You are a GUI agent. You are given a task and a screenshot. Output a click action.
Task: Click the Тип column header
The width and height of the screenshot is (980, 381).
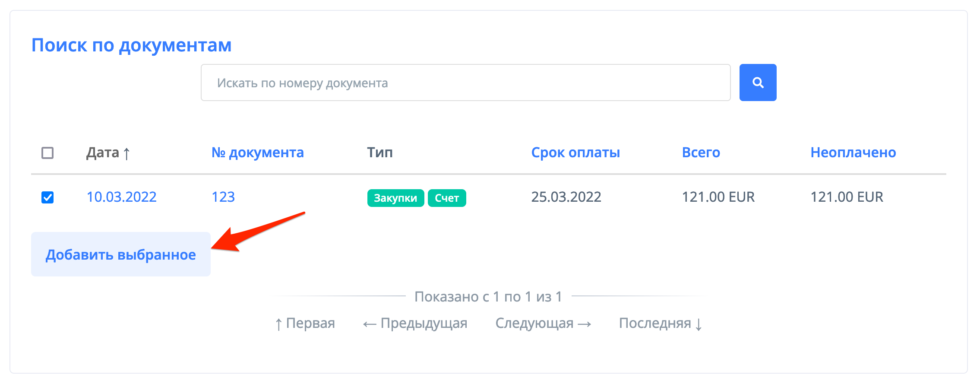pyautogui.click(x=379, y=153)
